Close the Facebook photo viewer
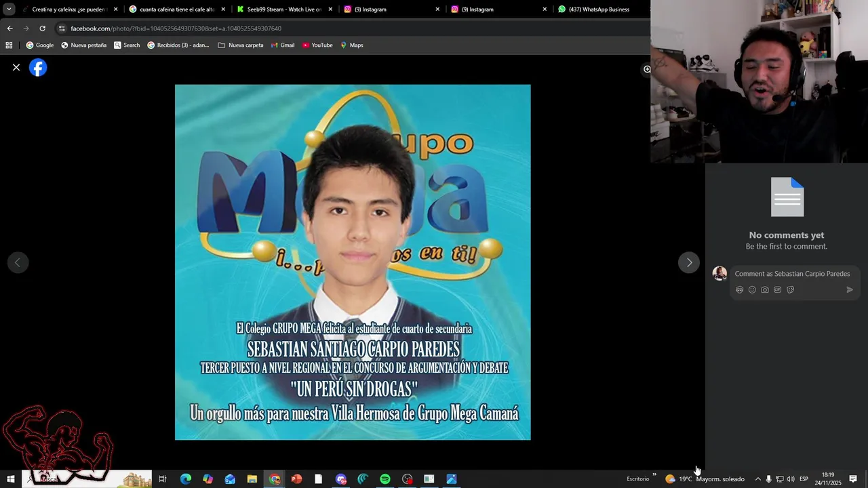Viewport: 868px width, 488px height. coord(16,68)
